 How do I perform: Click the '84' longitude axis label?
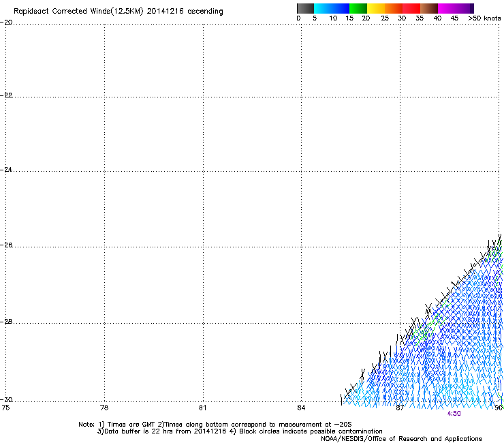tap(301, 408)
